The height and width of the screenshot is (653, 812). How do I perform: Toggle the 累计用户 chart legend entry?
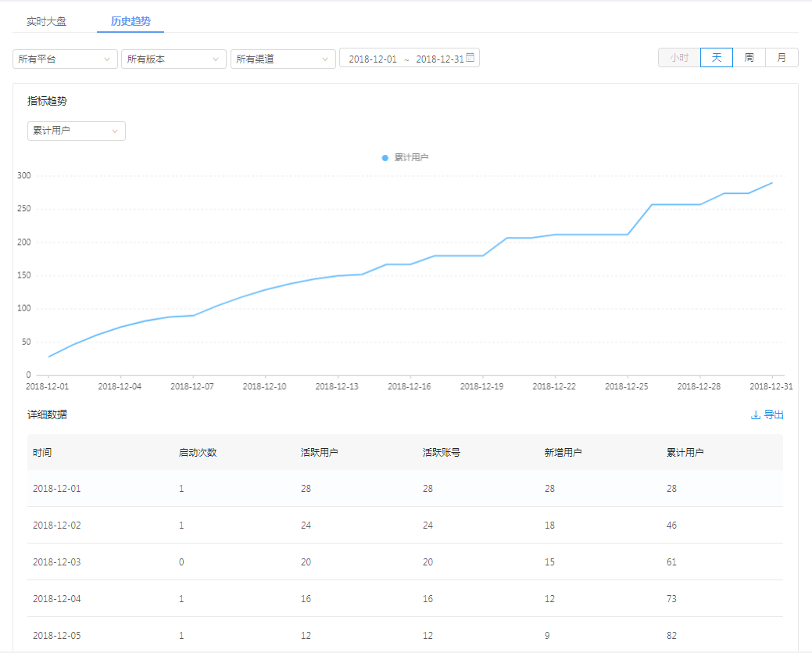[405, 157]
